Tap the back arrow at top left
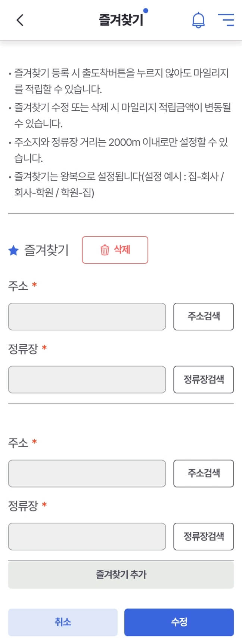The height and width of the screenshot is (644, 242). tap(19, 20)
